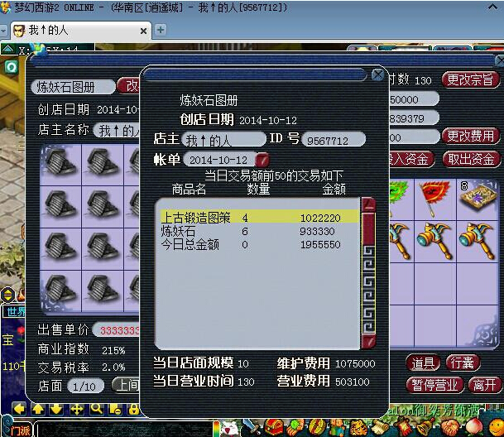504x437 pixels.
Task: Click the middle hammer item in inventory
Action: click(433, 238)
